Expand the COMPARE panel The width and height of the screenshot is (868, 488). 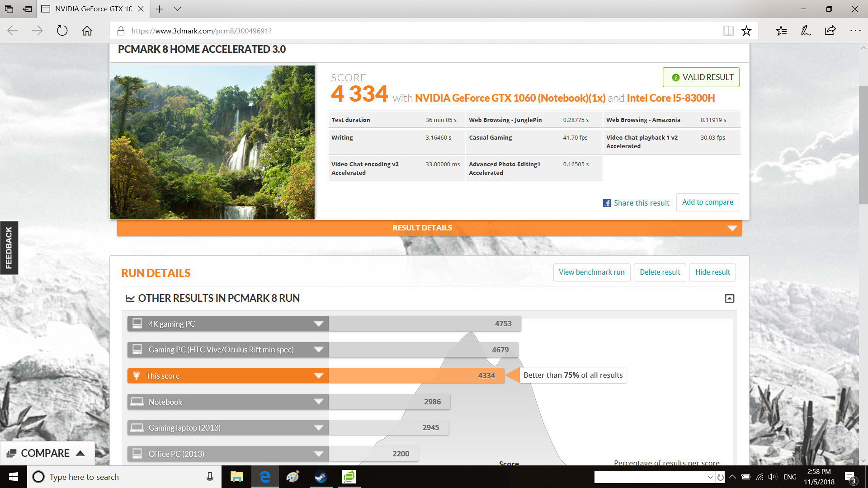pos(47,453)
